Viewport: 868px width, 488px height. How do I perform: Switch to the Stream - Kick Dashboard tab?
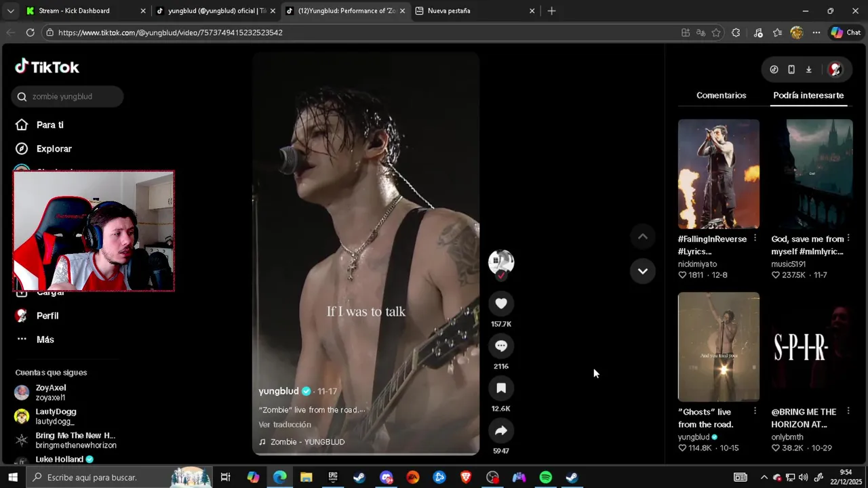click(x=85, y=11)
